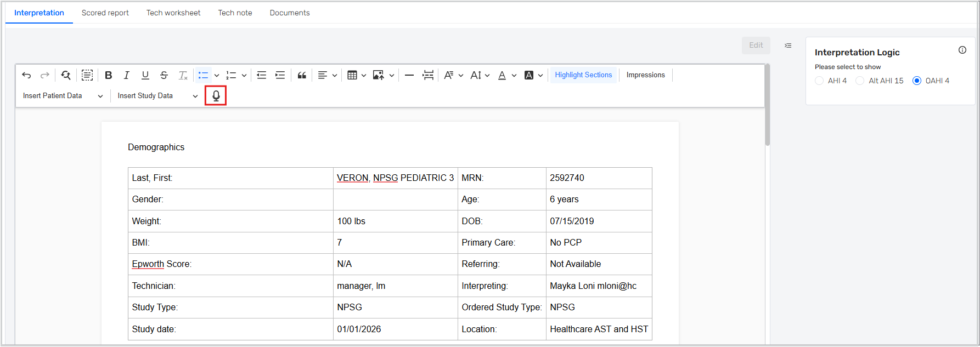The width and height of the screenshot is (980, 347).
Task: Click the Edit button
Action: coord(756,45)
